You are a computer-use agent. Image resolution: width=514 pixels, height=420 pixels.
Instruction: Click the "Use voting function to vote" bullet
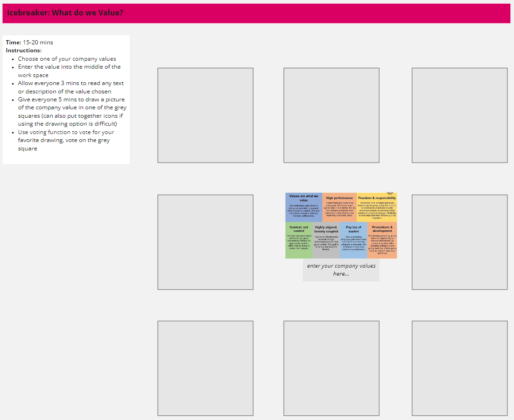66,141
